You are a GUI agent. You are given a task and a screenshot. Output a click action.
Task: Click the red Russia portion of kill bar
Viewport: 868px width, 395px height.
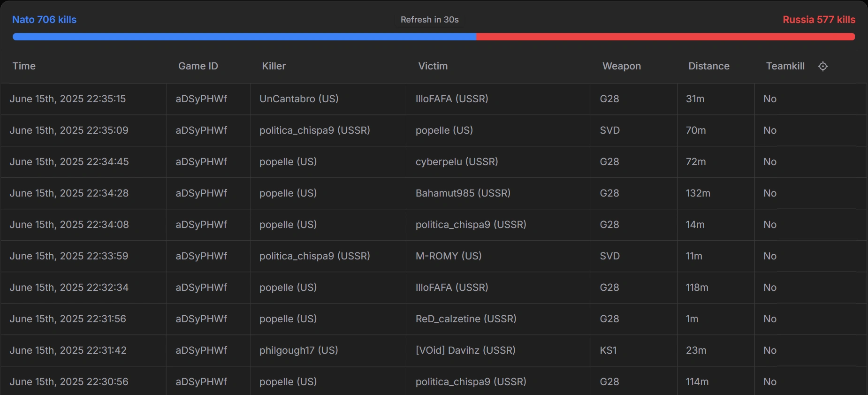pos(665,37)
